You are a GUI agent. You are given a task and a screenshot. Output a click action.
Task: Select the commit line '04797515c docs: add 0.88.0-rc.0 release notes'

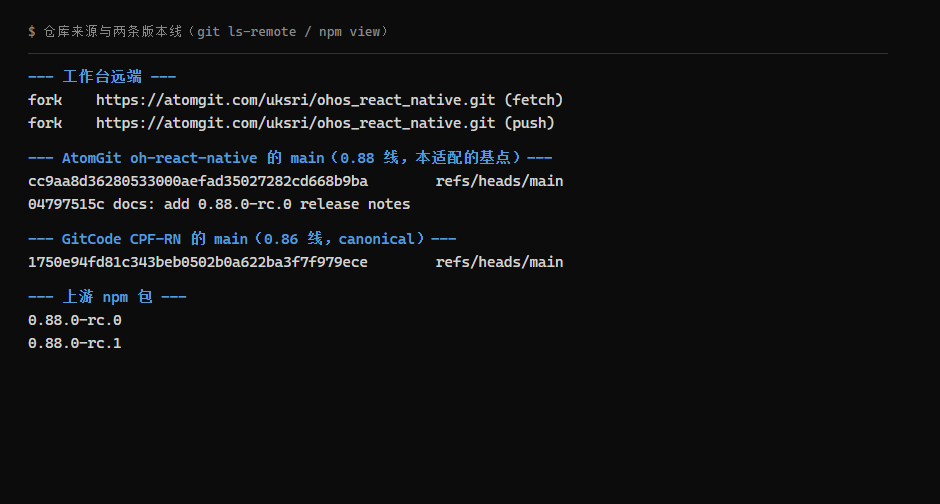(219, 204)
